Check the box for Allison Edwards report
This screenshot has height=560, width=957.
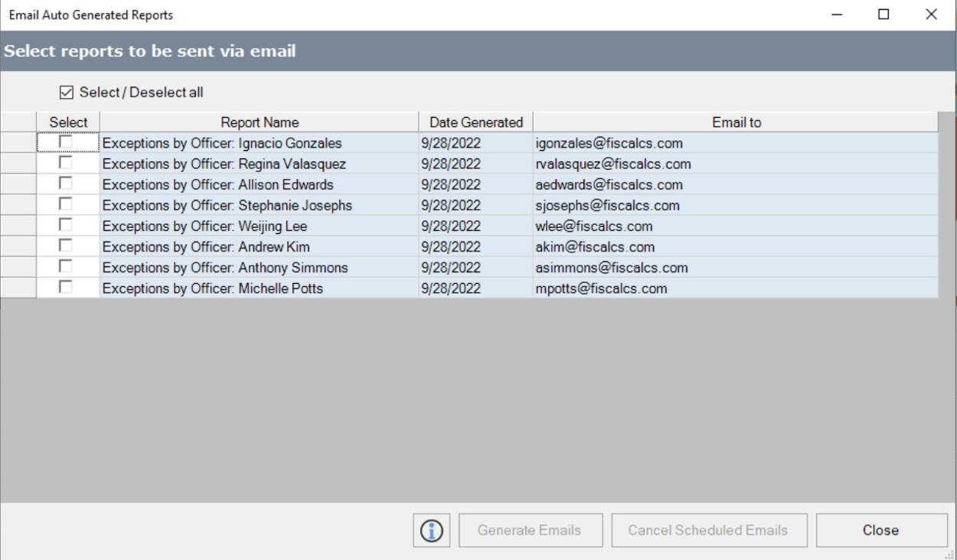tap(66, 184)
